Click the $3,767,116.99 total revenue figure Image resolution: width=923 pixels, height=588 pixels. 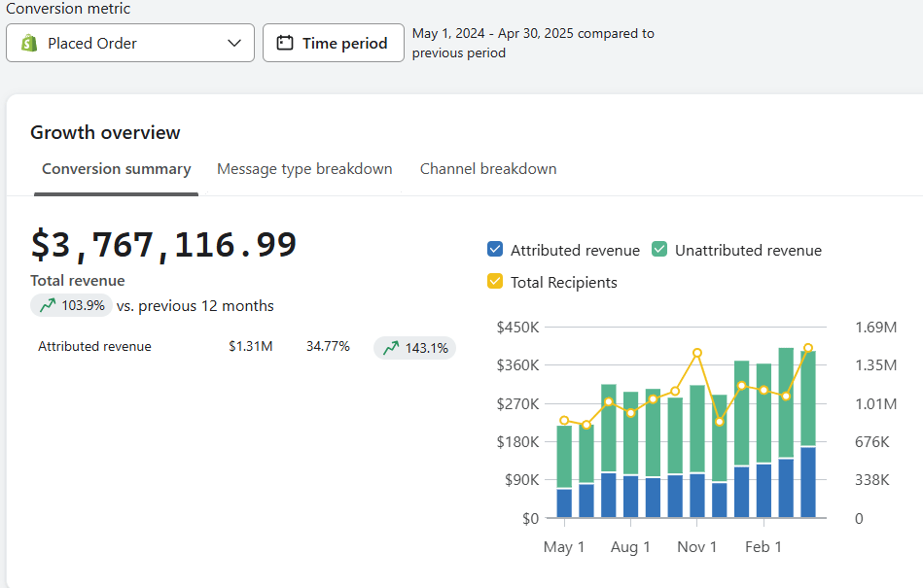click(163, 245)
